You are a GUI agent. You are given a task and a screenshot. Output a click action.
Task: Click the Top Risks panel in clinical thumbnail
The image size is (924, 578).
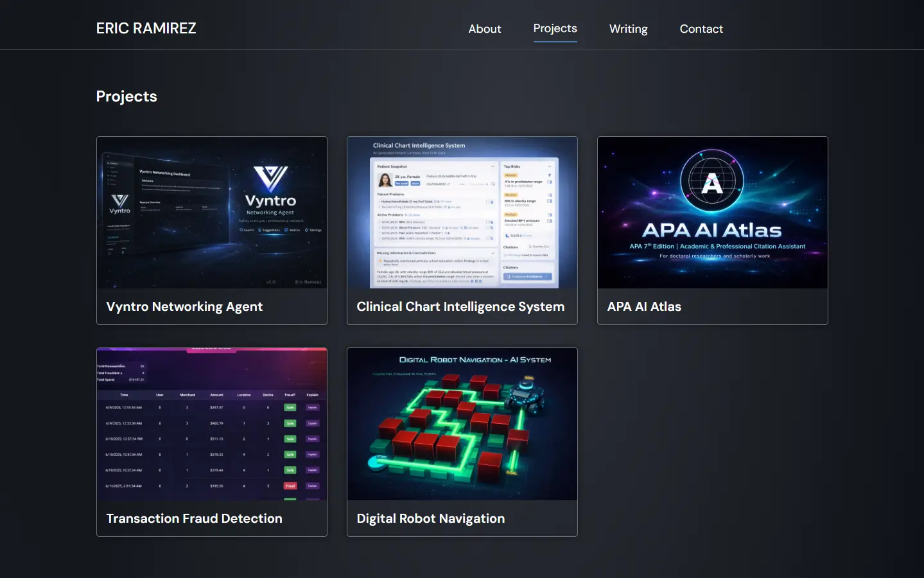pos(527,199)
